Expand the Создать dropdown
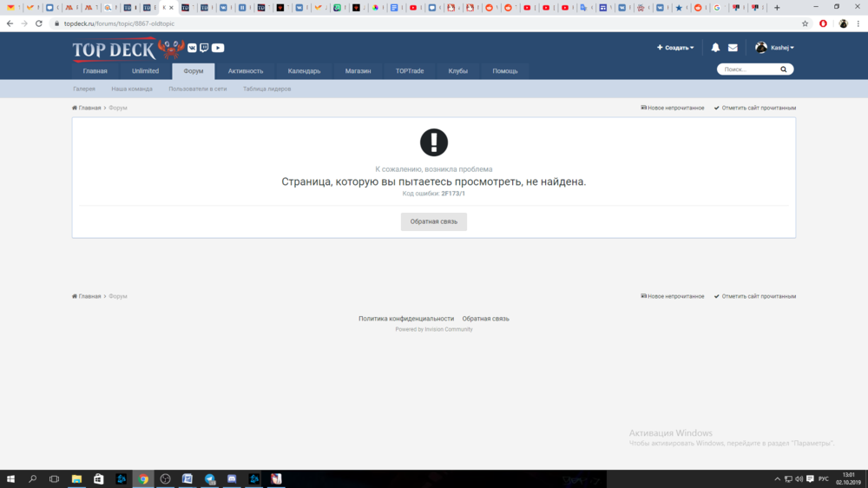Viewport: 868px width, 488px height. click(x=675, y=48)
